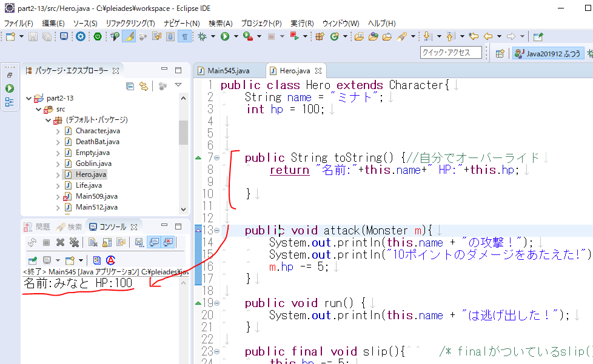Jump to last edit location icon
The image size is (593, 364).
tap(474, 36)
